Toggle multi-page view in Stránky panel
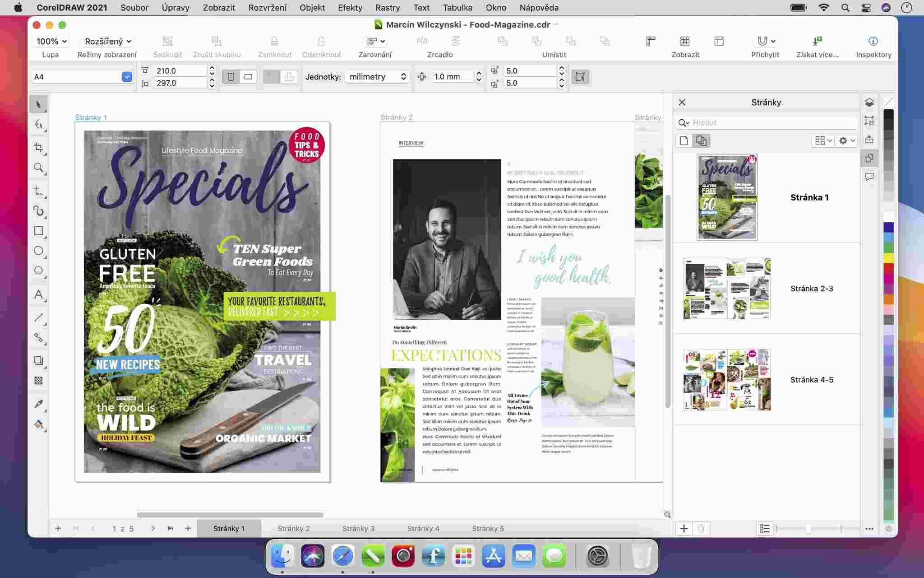 tap(701, 141)
